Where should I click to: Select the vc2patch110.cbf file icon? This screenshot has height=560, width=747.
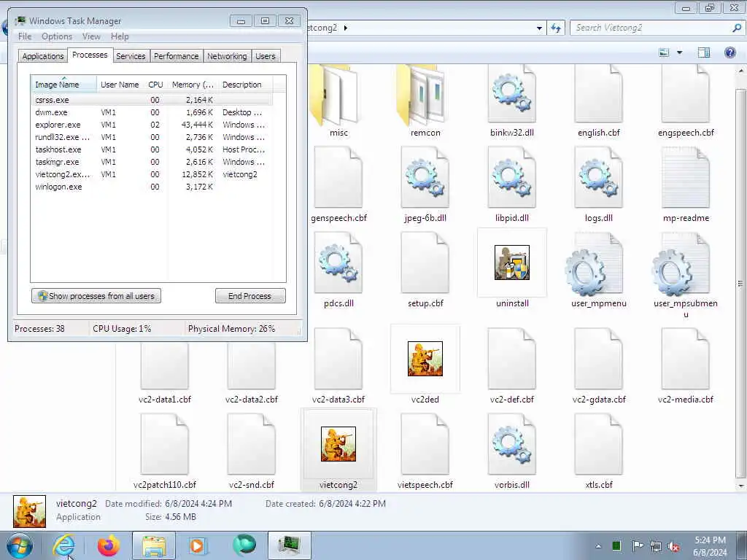pos(165,444)
